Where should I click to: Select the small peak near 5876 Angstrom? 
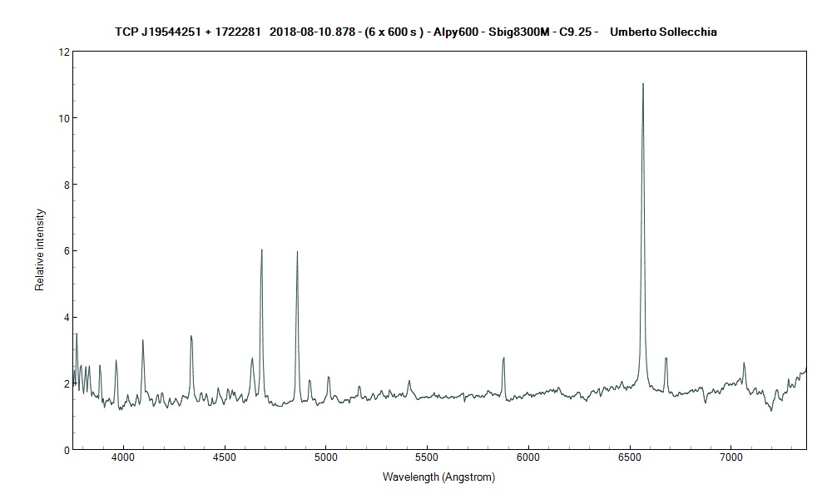pyautogui.click(x=503, y=358)
